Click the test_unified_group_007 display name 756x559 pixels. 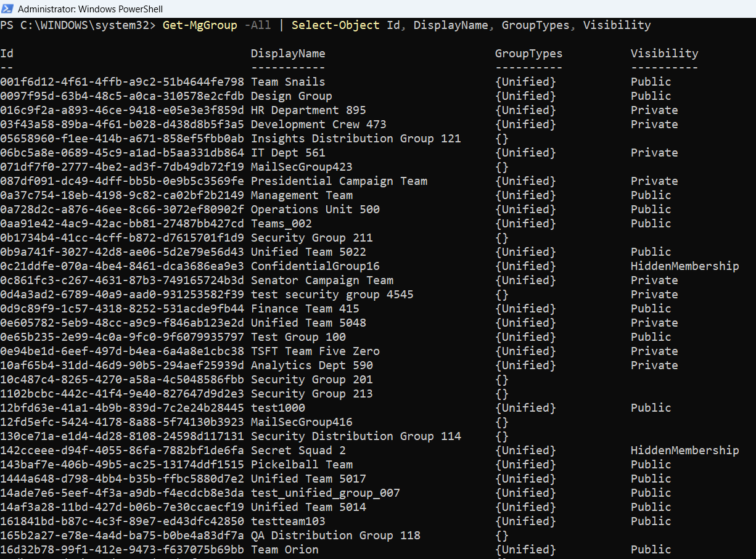point(325,493)
